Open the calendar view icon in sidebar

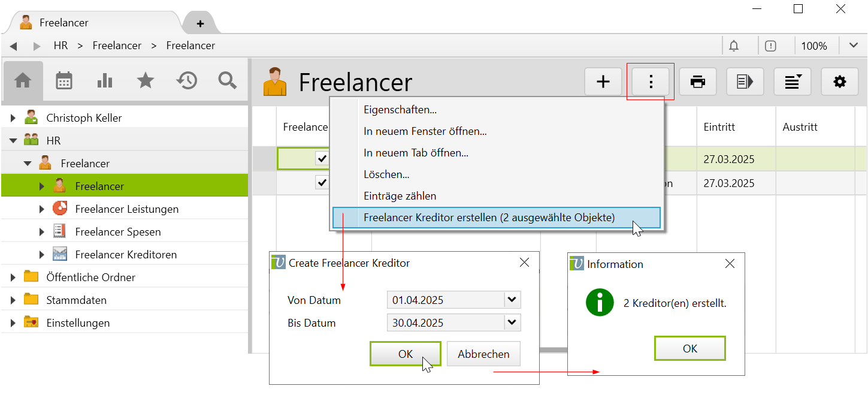click(x=64, y=81)
